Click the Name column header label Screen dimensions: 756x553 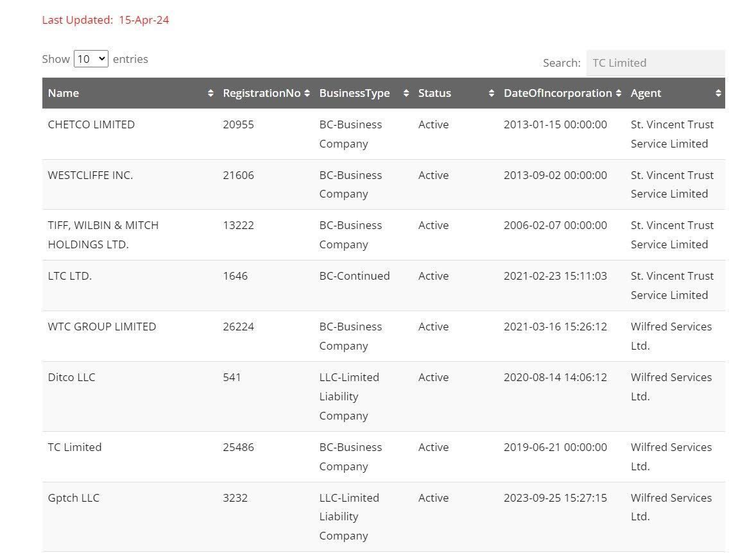click(63, 93)
